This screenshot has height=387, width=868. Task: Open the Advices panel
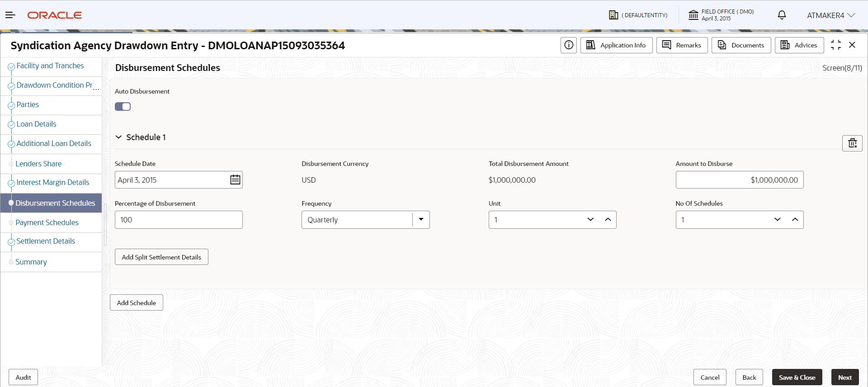tap(799, 45)
